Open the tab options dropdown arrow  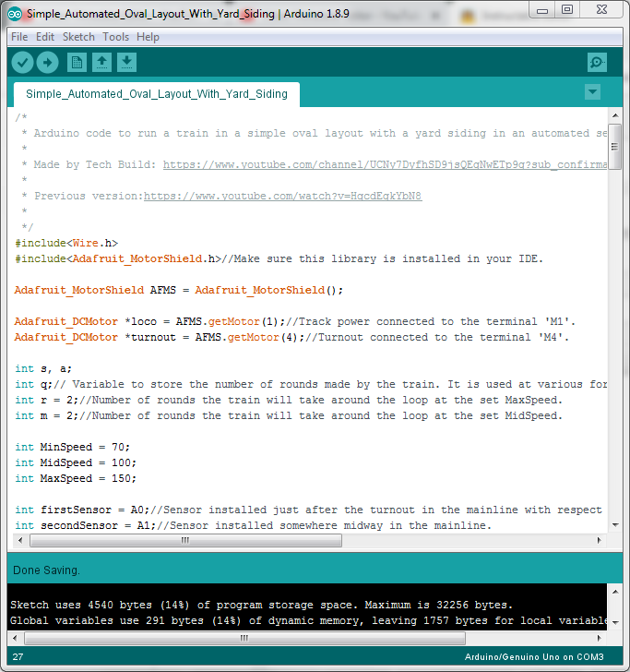tap(593, 91)
